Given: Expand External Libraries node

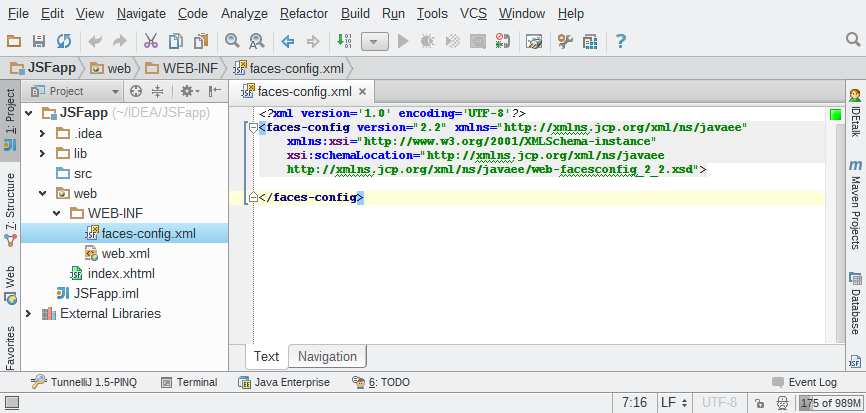Looking at the screenshot, I should click(x=29, y=314).
